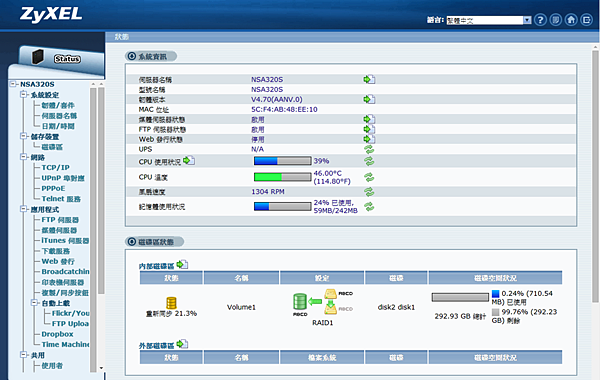This screenshot has width=600, height=380.
Task: Open arrow icon next to CPU 使用狀況 label
Action: tap(189, 161)
